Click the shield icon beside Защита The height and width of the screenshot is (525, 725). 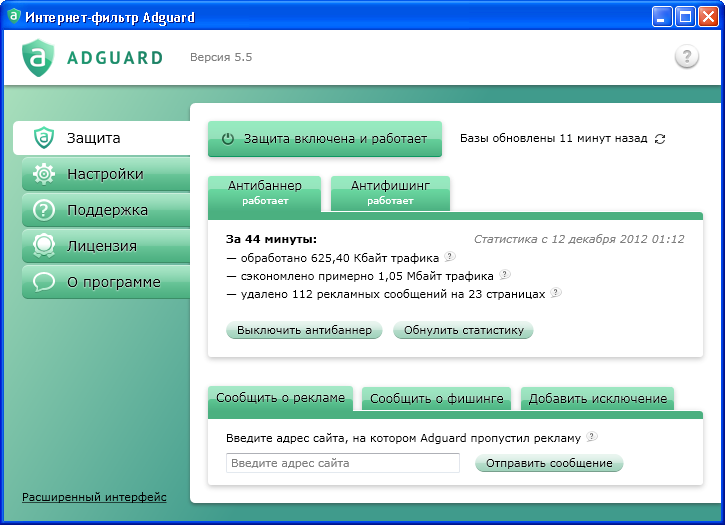point(44,137)
